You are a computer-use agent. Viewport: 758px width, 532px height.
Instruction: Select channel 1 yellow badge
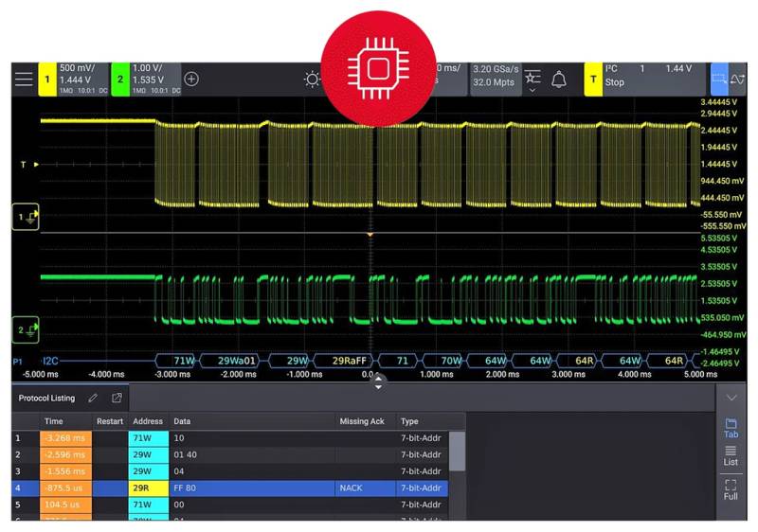[47, 80]
